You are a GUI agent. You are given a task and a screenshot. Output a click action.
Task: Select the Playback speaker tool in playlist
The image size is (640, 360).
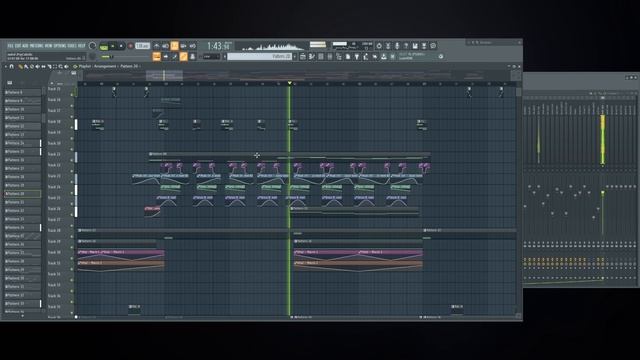tap(67, 67)
